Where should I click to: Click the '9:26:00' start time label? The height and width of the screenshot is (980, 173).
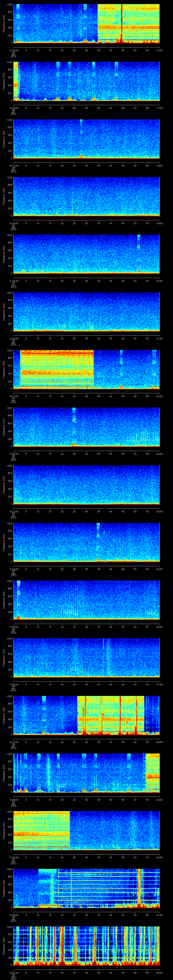click(14, 684)
